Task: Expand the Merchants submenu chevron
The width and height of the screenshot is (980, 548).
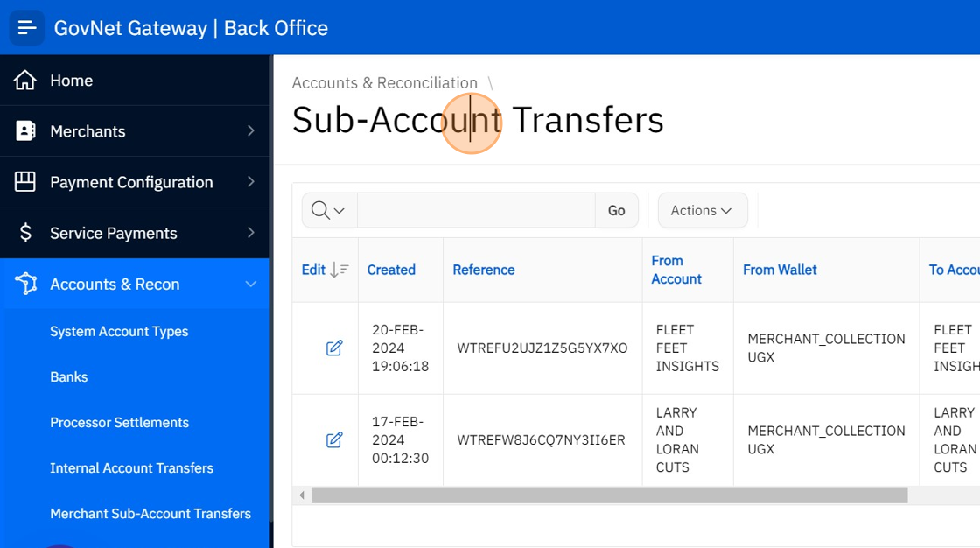Action: click(251, 131)
